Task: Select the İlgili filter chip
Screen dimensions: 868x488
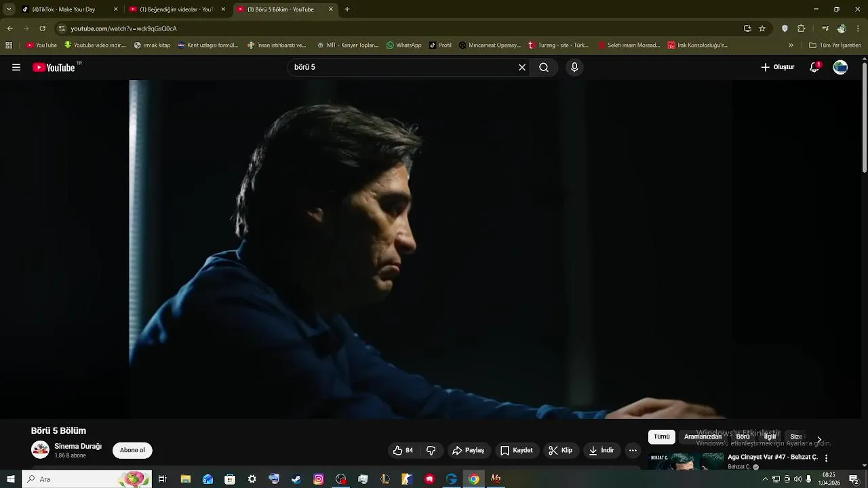Action: tap(770, 437)
